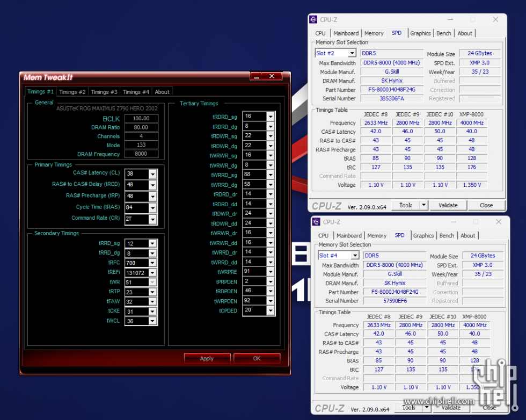This screenshot has height=420, width=526.
Task: Expand the Cycle Time (tRAS) dropdown
Action: pyautogui.click(x=152, y=208)
